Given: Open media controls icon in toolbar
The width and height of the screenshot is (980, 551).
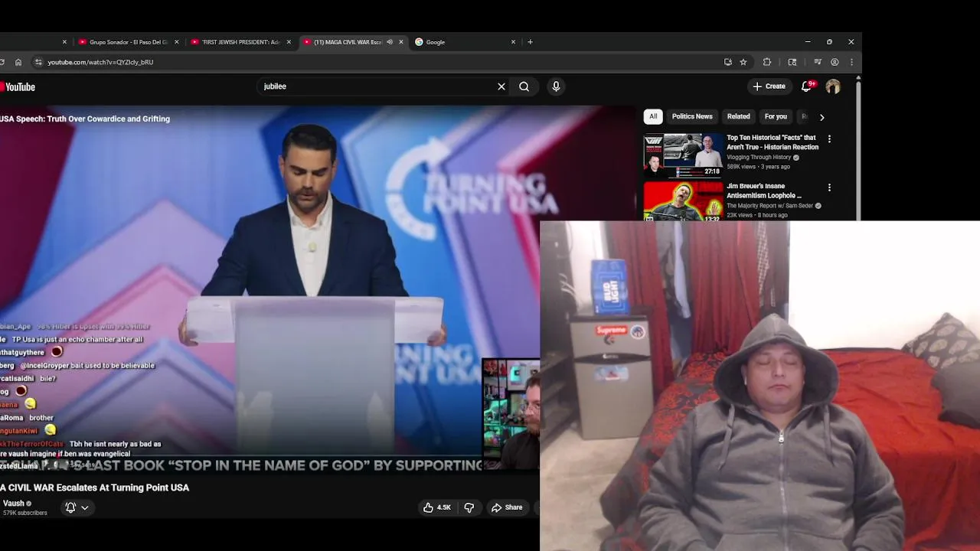Looking at the screenshot, I should (x=817, y=62).
